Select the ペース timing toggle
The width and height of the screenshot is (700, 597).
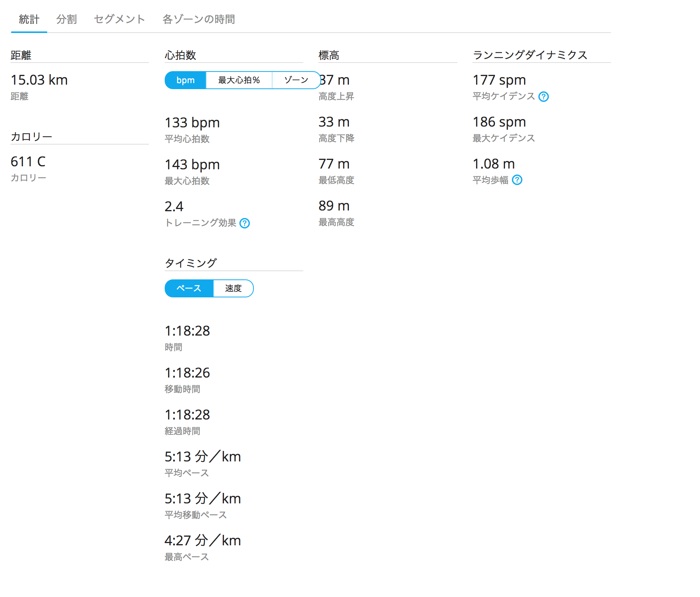click(189, 288)
